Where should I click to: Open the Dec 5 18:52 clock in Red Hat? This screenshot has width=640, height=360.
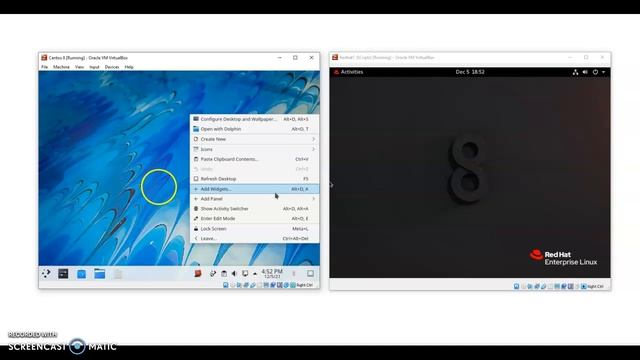tap(470, 72)
